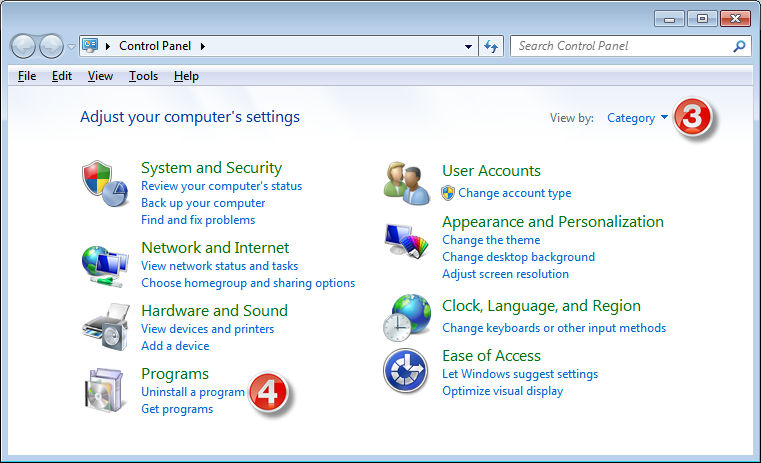The width and height of the screenshot is (761, 463).
Task: Open the File menu
Action: 27,76
